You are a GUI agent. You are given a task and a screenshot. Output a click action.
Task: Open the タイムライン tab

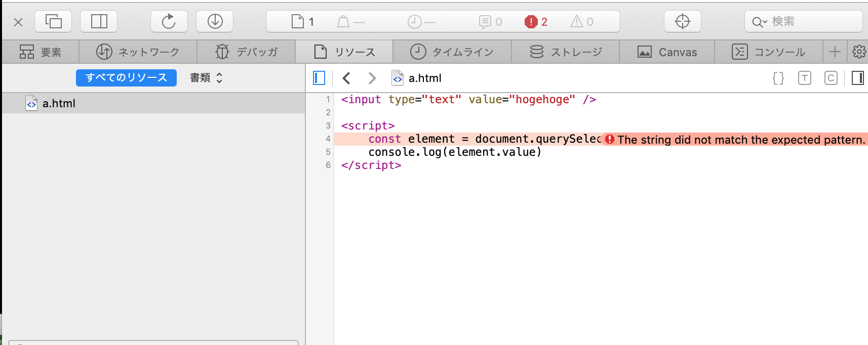[452, 52]
